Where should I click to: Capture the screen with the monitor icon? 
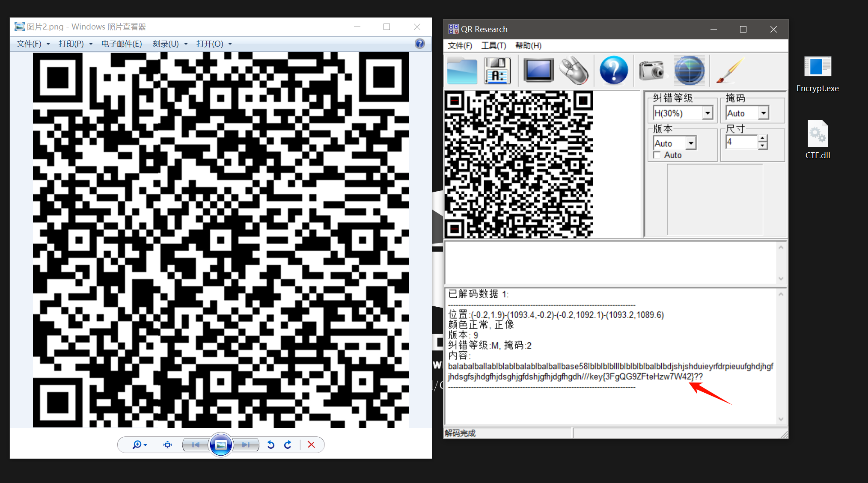click(x=538, y=71)
